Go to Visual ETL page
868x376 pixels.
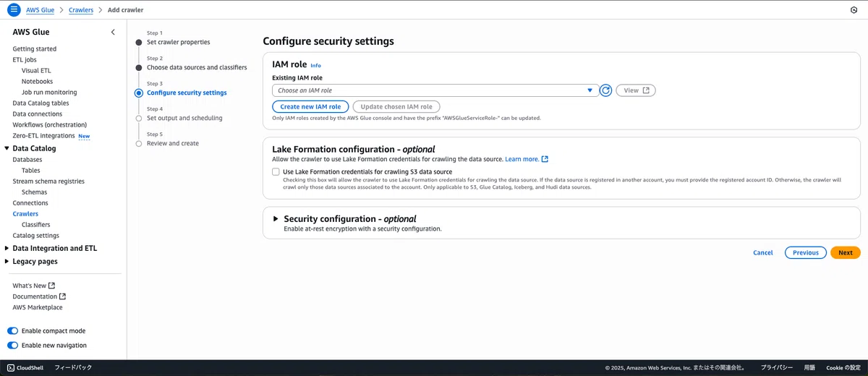click(x=36, y=71)
